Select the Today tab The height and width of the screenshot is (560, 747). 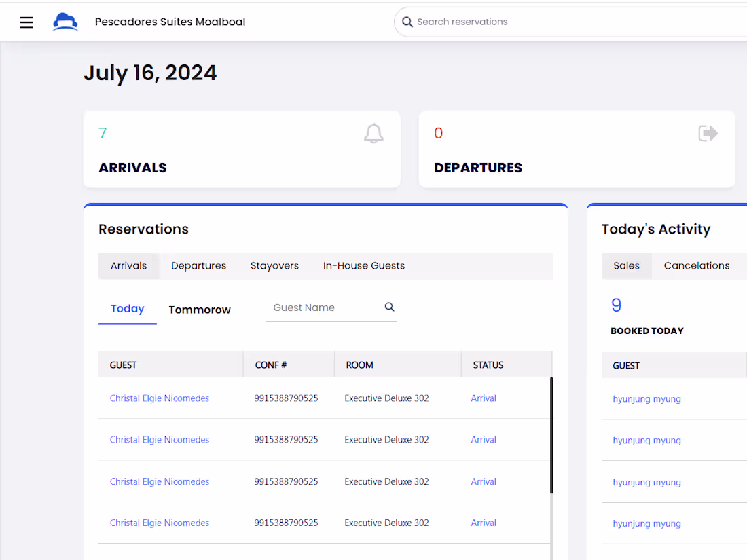point(127,308)
